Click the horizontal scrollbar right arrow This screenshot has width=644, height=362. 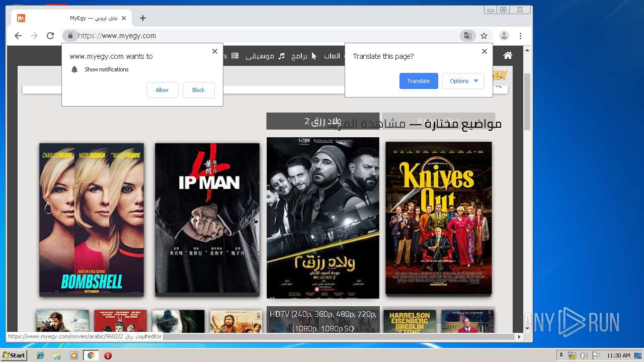[x=520, y=336]
